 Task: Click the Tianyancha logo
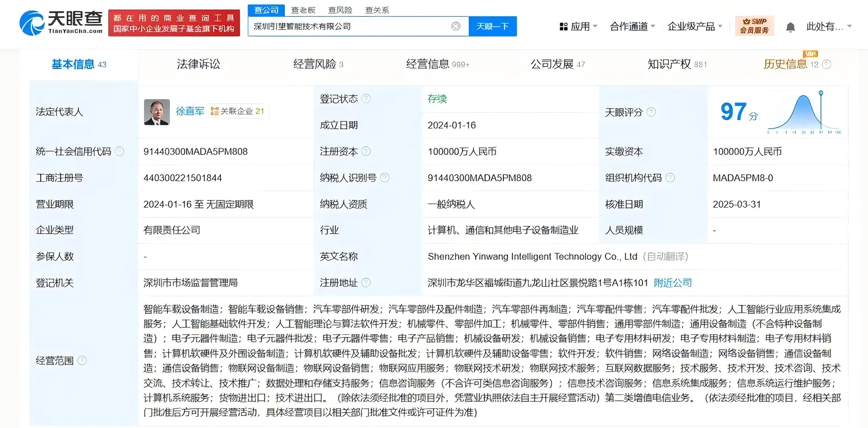coord(61,23)
